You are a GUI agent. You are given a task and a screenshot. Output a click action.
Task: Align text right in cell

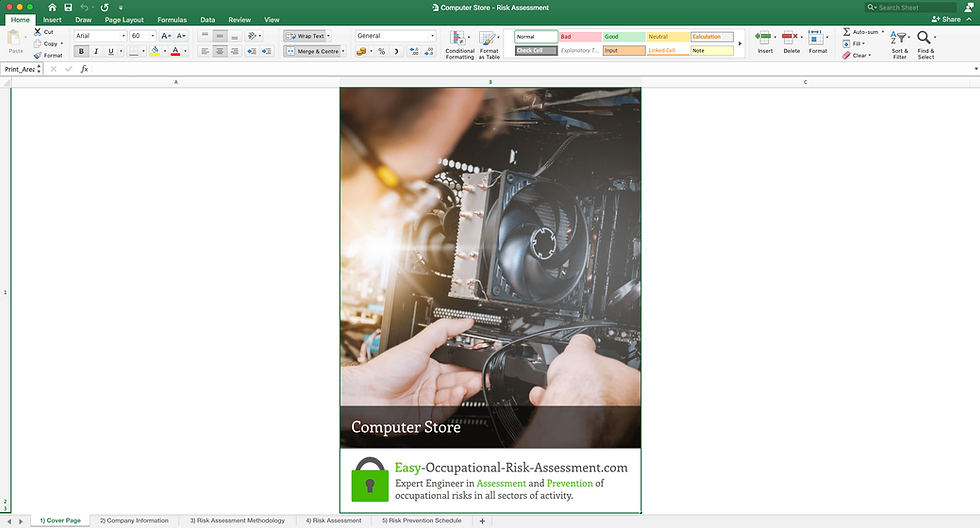click(x=234, y=51)
